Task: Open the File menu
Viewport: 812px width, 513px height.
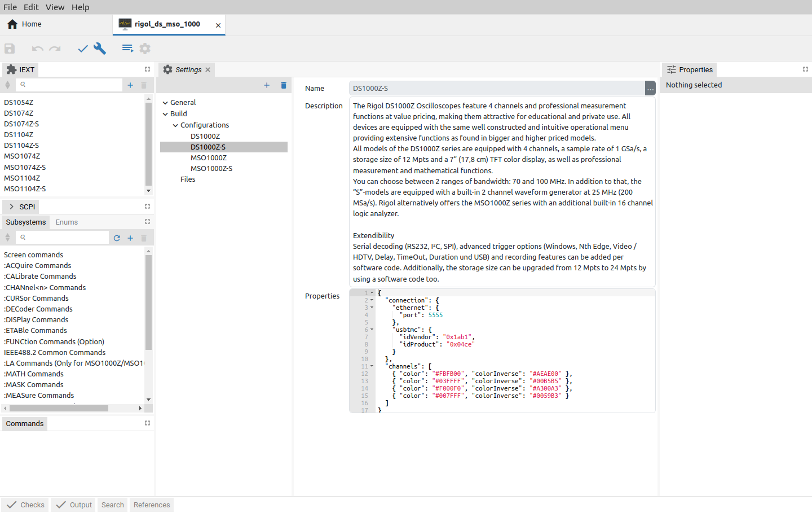Action: 10,7
